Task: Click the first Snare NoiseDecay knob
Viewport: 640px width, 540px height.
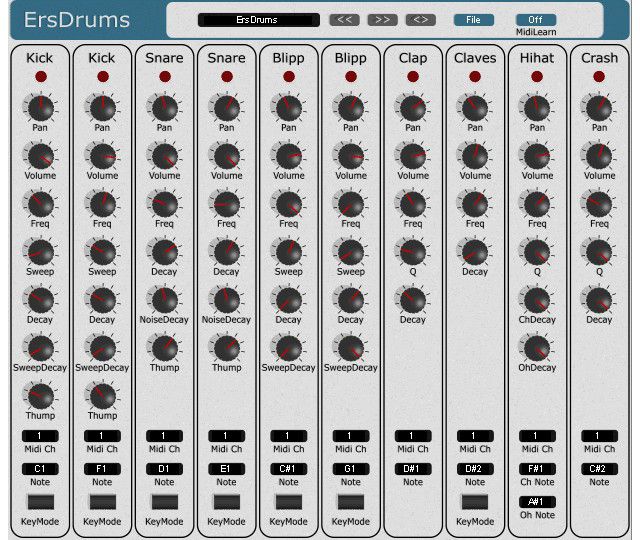Action: 164,300
